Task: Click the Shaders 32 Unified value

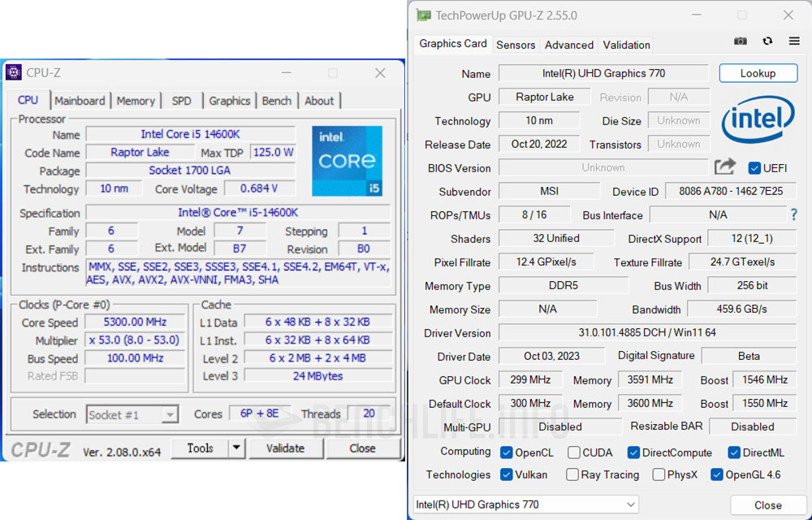Action: (x=556, y=238)
